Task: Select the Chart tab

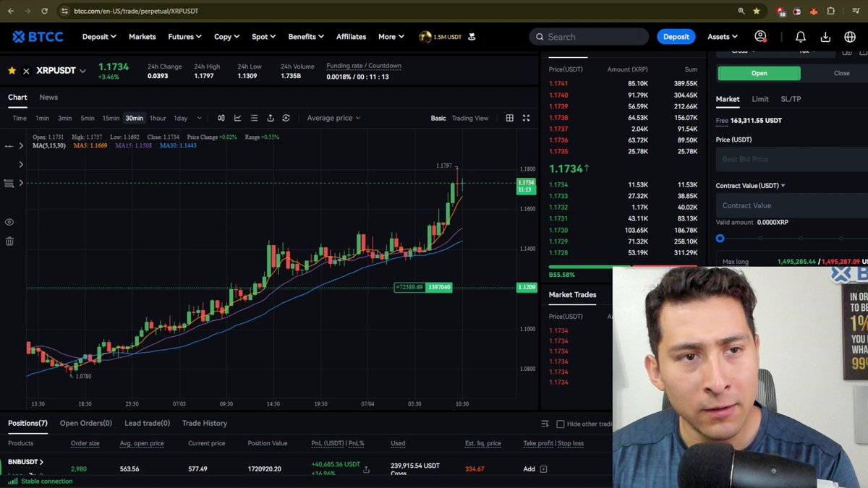Action: (17, 97)
